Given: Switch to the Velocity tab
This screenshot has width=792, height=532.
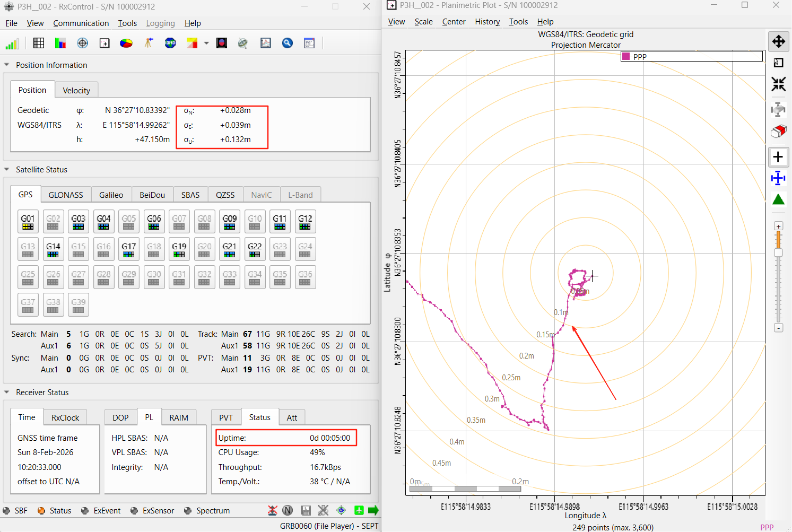Looking at the screenshot, I should pos(76,90).
